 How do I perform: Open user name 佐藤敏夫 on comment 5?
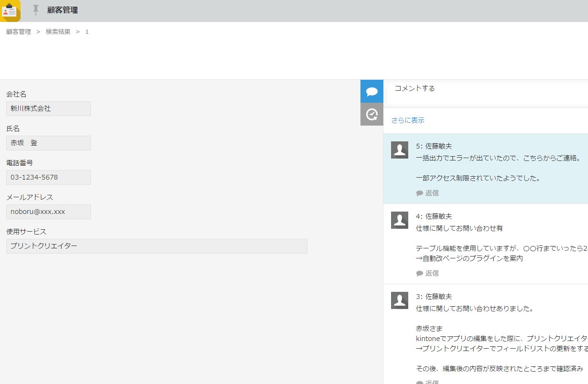pos(439,146)
